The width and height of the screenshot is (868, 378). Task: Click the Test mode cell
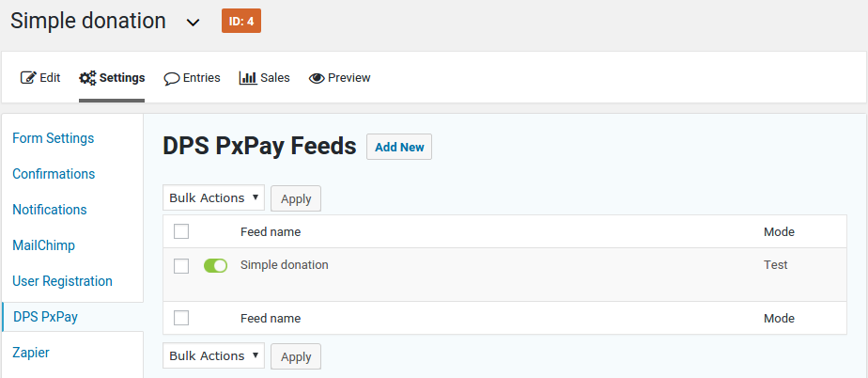click(x=776, y=265)
